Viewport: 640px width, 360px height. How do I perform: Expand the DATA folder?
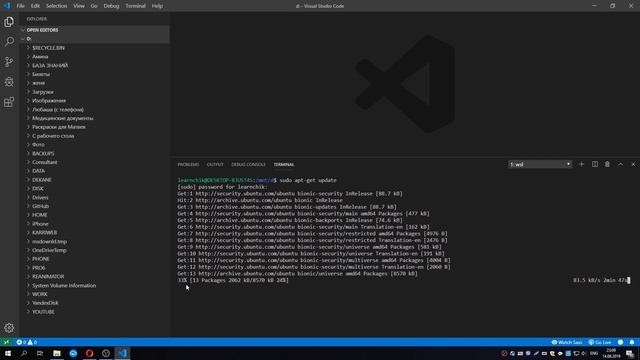95,171
